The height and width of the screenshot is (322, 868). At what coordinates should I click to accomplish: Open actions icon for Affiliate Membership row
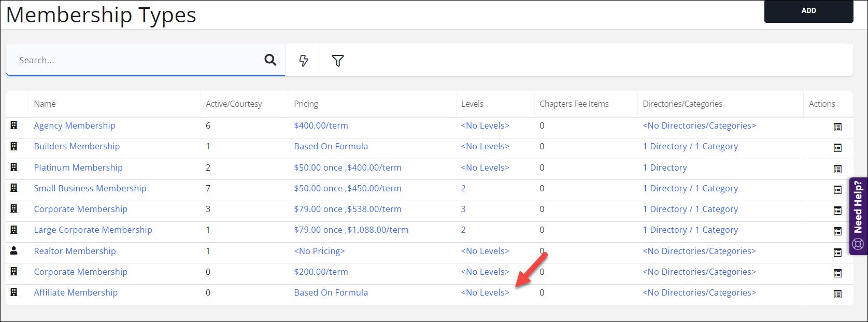(837, 294)
